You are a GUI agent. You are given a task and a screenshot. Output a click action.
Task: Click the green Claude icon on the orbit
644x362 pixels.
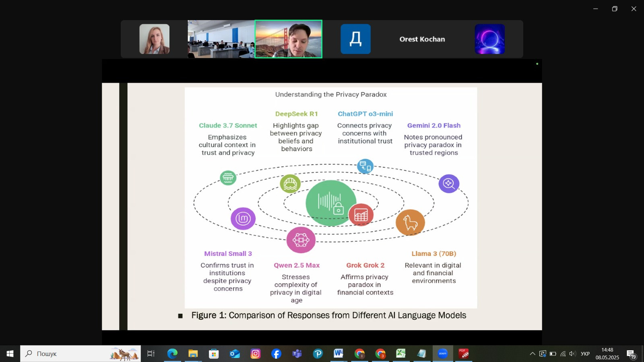tap(228, 177)
